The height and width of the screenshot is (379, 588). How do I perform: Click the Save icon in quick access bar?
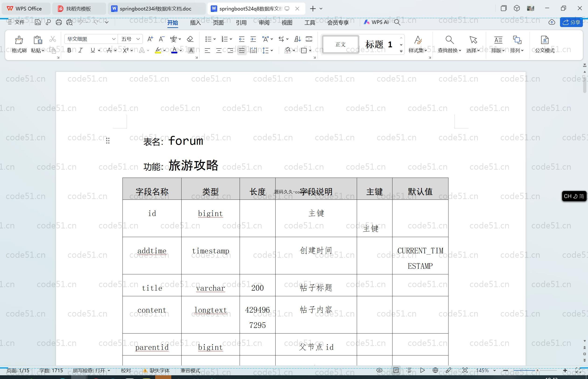point(37,22)
